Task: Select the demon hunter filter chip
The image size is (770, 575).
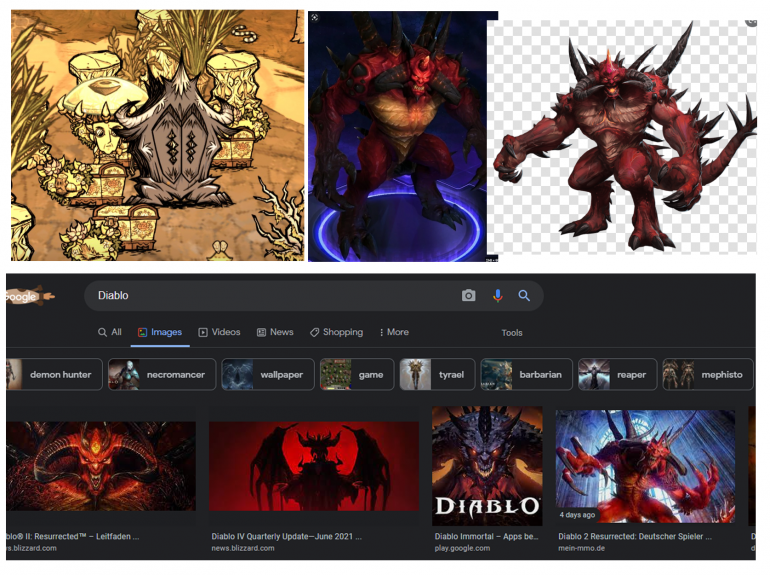Action: click(54, 375)
